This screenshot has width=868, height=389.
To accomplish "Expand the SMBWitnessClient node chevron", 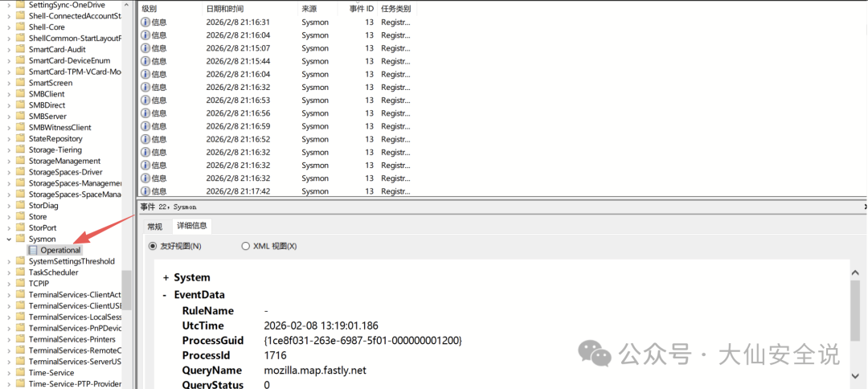I will click(x=8, y=127).
